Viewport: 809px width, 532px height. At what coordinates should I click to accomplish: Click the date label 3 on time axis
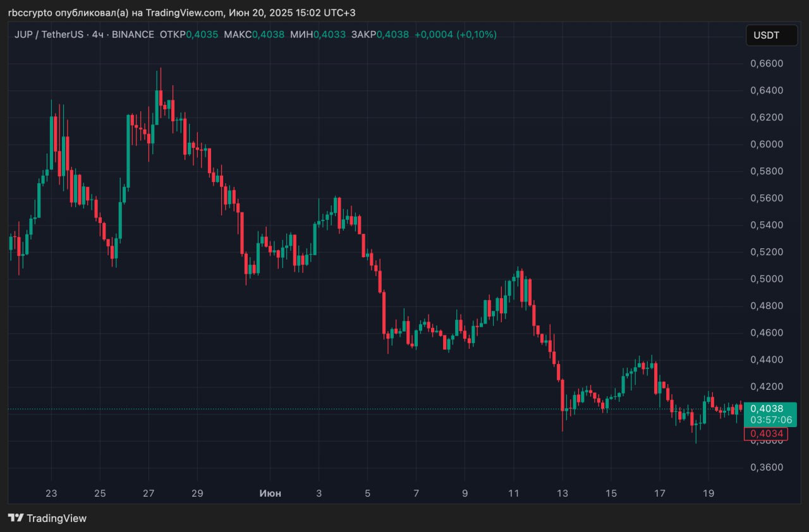point(319,493)
